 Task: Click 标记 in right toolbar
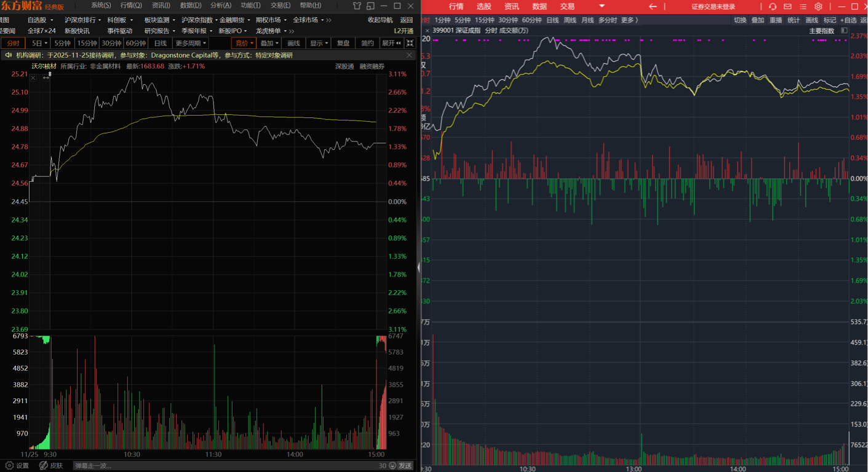[830, 20]
